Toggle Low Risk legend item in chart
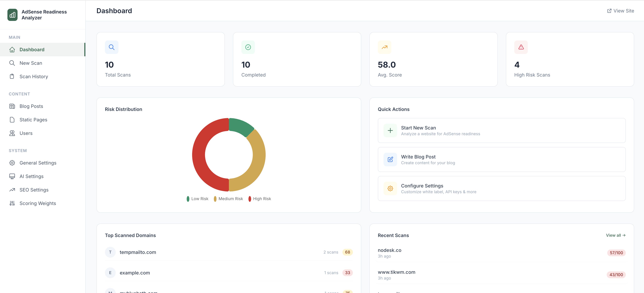Screen dimensions: 644x293 [x=198, y=199]
